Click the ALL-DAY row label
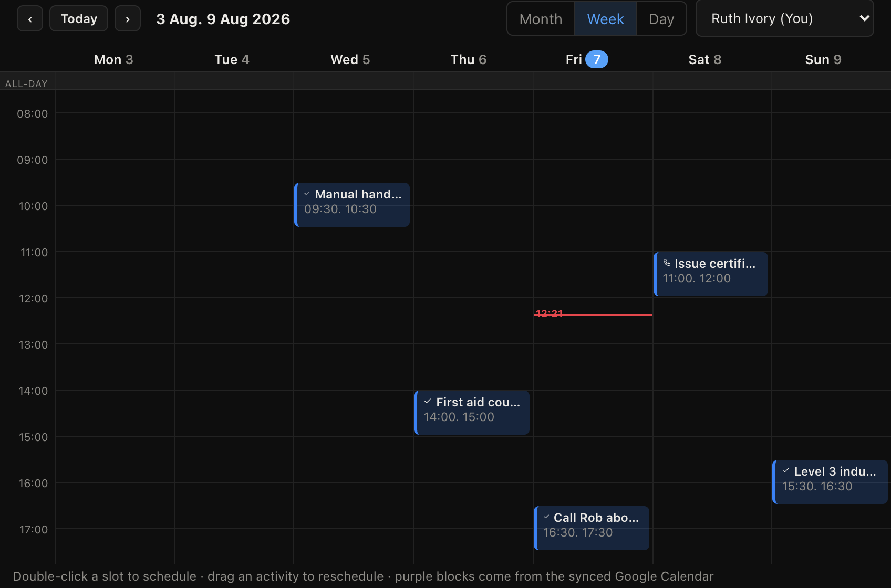The image size is (891, 588). (26, 83)
